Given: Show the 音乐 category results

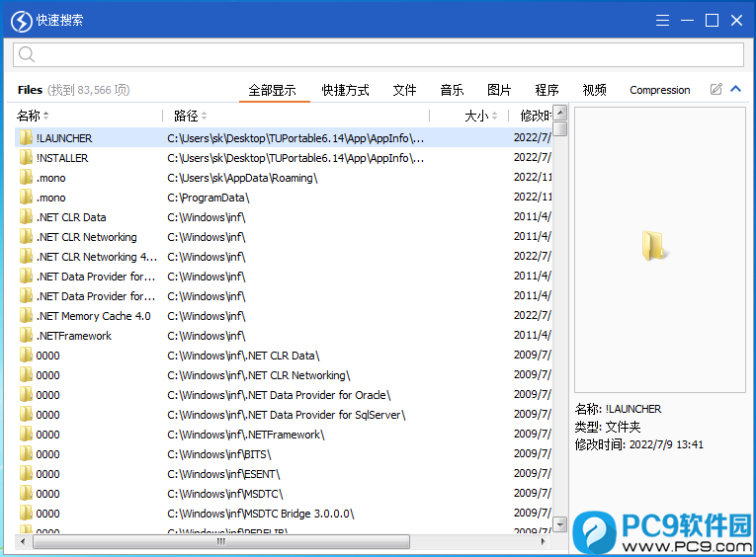Looking at the screenshot, I should point(452,90).
